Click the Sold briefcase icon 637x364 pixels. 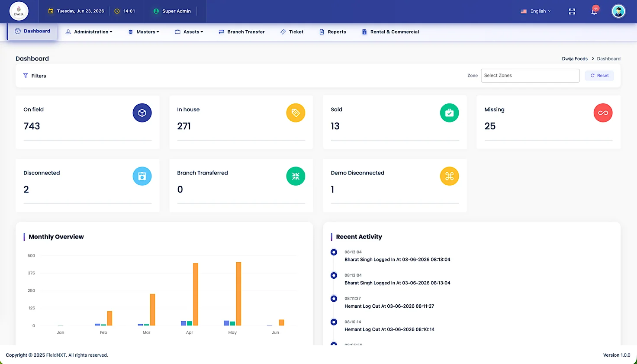(449, 113)
